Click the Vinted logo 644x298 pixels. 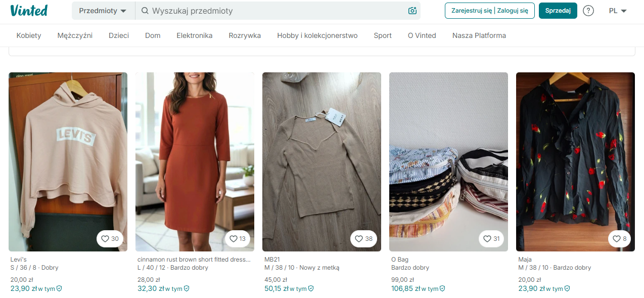tap(29, 11)
